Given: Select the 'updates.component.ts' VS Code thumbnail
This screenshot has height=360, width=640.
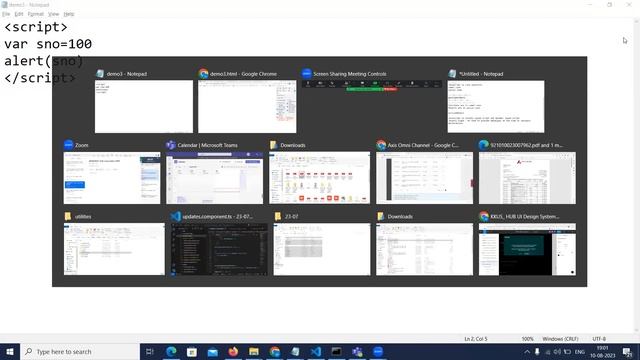Looking at the screenshot, I should (x=220, y=249).
